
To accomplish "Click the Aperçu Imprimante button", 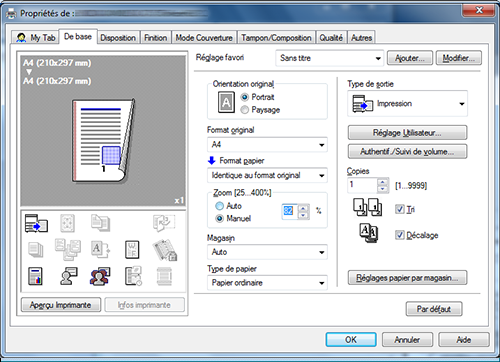I will coord(61,305).
